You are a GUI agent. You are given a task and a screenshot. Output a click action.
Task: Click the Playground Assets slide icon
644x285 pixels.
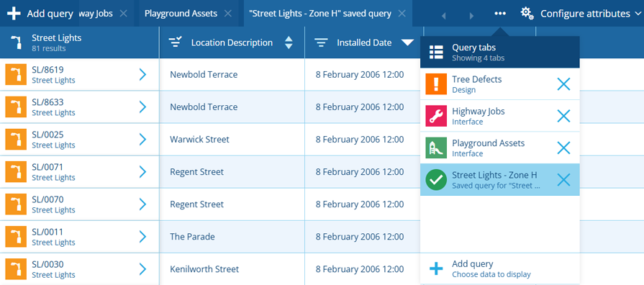(436, 148)
